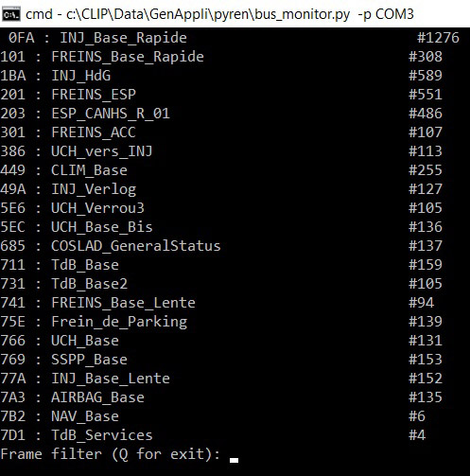Select the TdB_Base2 frame name

click(x=89, y=285)
